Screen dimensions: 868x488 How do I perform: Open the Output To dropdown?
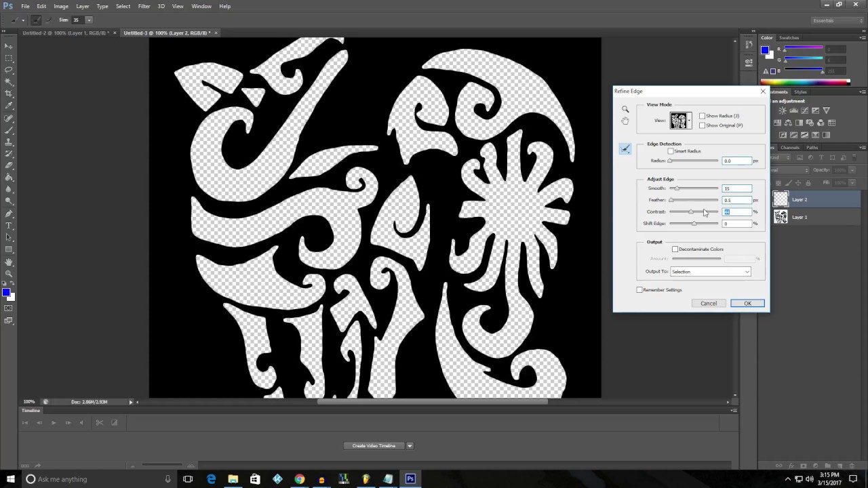pyautogui.click(x=711, y=272)
